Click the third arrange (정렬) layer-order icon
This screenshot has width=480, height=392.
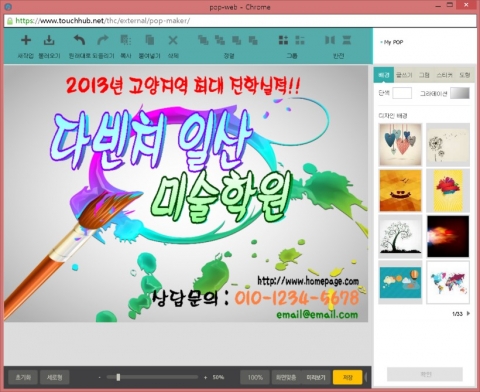[237, 40]
